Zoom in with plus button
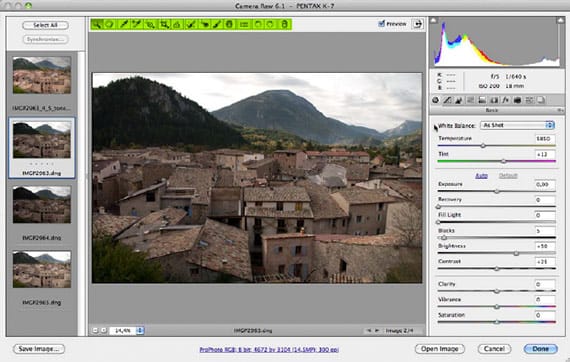This screenshot has height=362, width=570. pyautogui.click(x=104, y=330)
